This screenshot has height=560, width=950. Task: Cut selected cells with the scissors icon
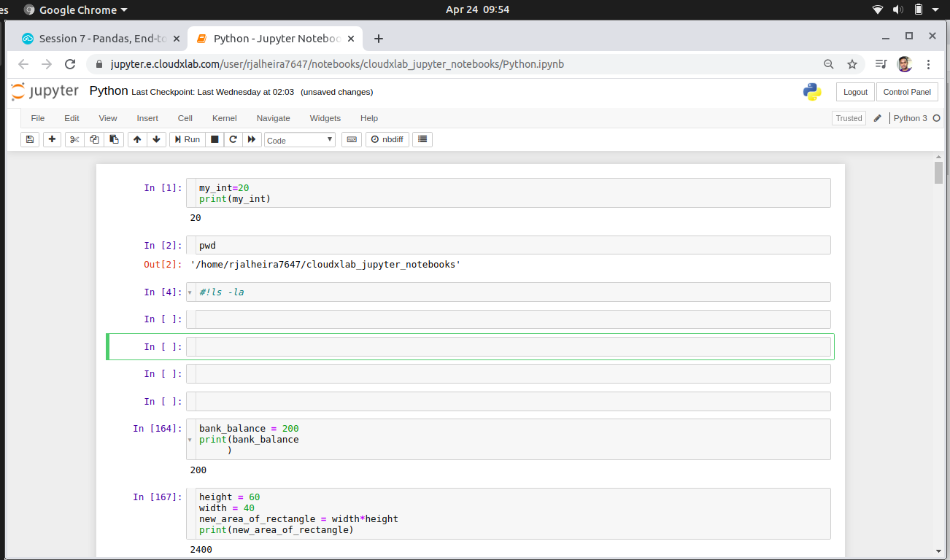[74, 139]
